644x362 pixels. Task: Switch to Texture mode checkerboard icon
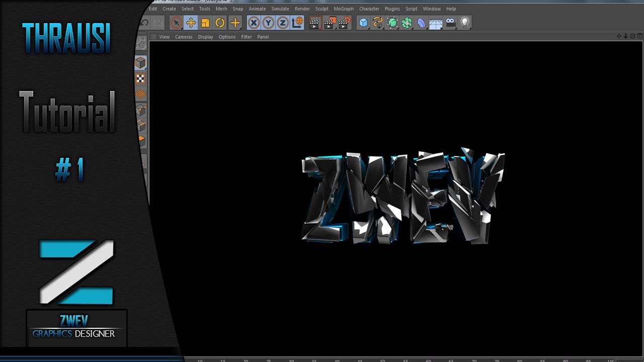(x=140, y=78)
